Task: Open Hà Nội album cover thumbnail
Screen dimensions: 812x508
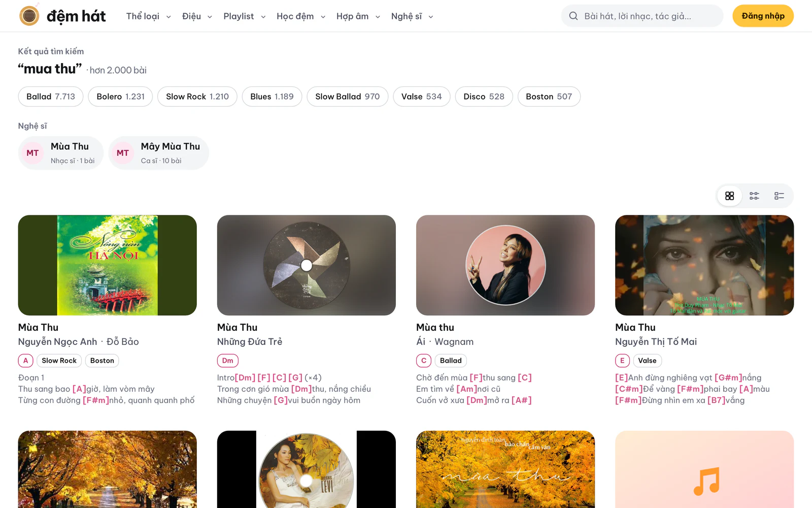Action: [x=108, y=265]
